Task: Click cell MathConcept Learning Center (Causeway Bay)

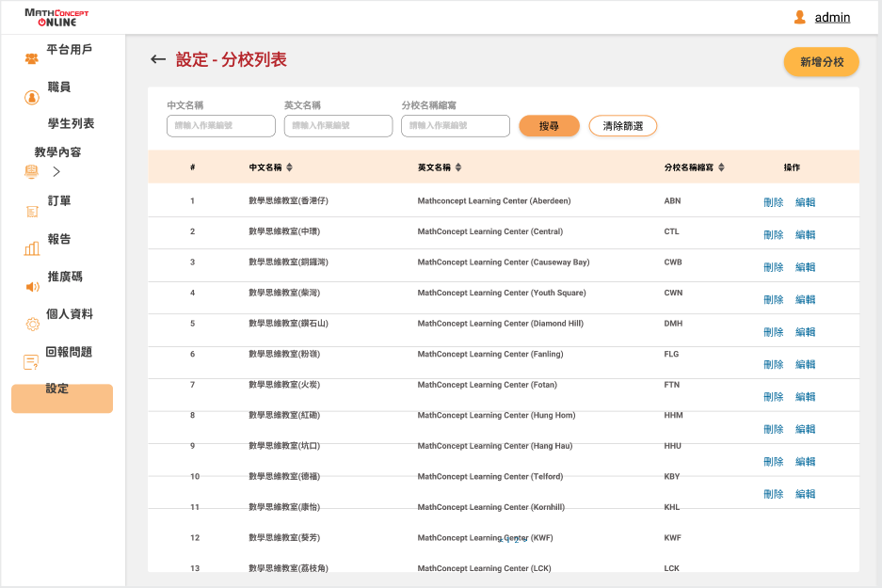Action: tap(504, 262)
